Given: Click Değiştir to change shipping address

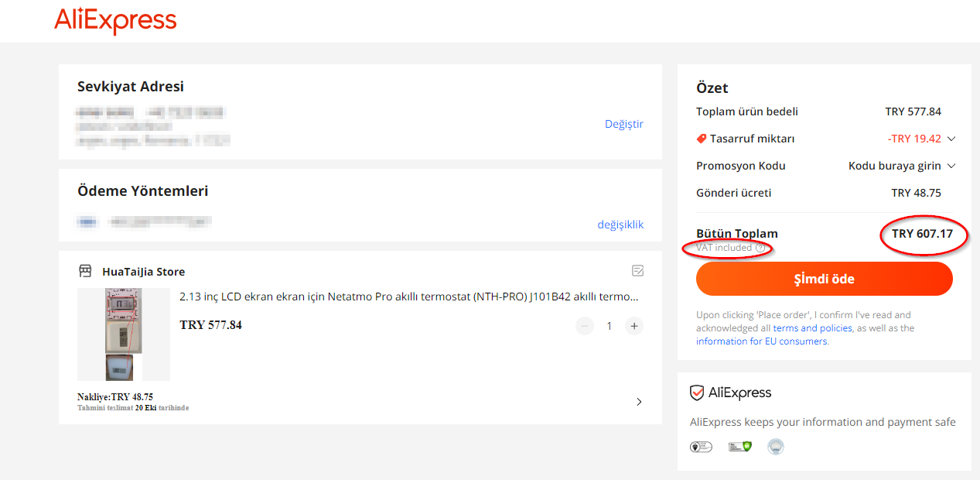Looking at the screenshot, I should point(624,124).
